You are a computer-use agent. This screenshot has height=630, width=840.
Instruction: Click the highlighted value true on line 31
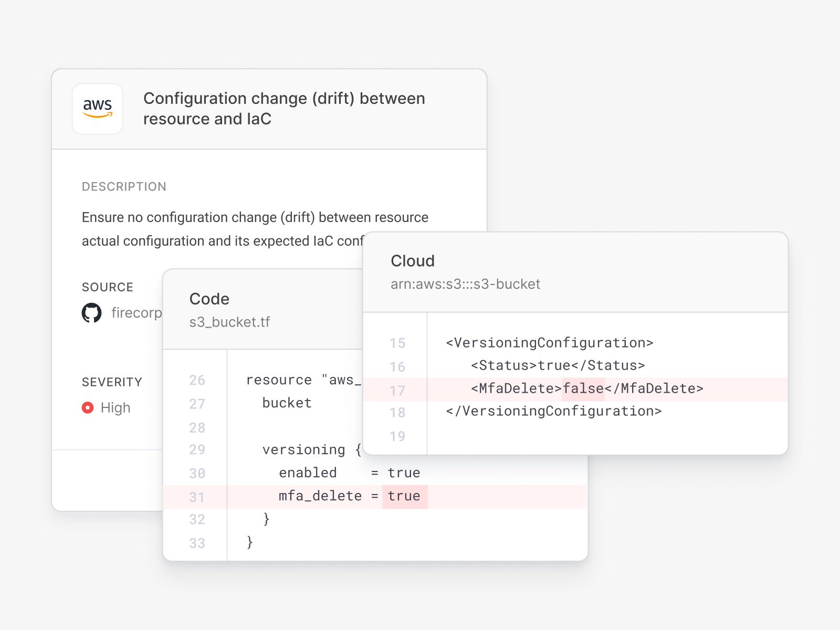tap(403, 496)
